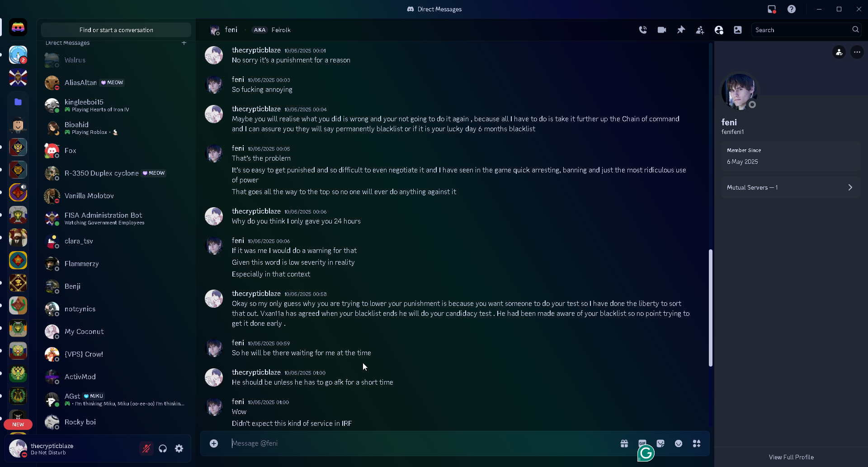Image resolution: width=868 pixels, height=467 pixels.
Task: Start a video call
Action: coord(662,30)
